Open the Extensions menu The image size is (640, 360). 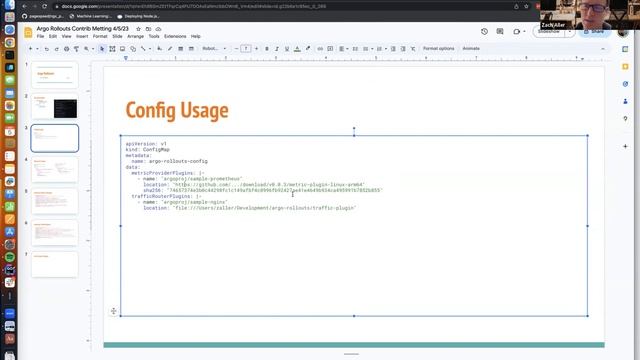pyautogui.click(x=175, y=36)
